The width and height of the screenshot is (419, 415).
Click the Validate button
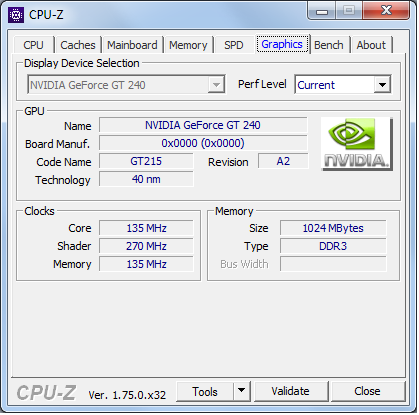coord(290,391)
